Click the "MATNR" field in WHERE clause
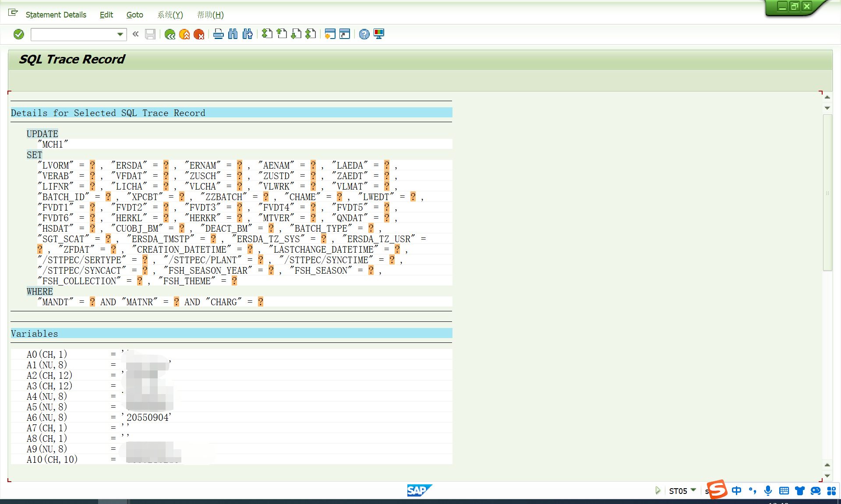 click(x=139, y=302)
